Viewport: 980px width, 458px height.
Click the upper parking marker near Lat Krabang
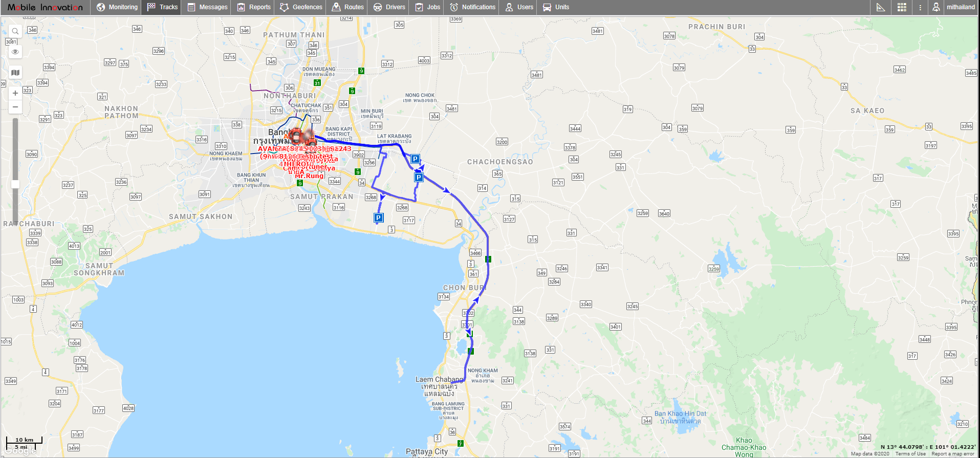click(415, 159)
